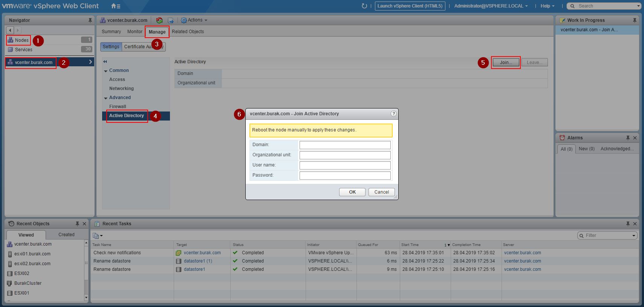
Task: Pin the Navigator panel
Action: click(90, 20)
